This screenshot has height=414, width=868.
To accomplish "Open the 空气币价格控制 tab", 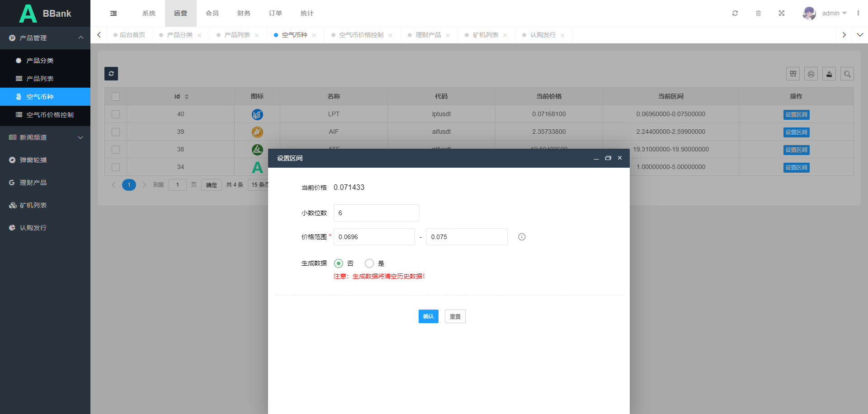I will point(361,35).
